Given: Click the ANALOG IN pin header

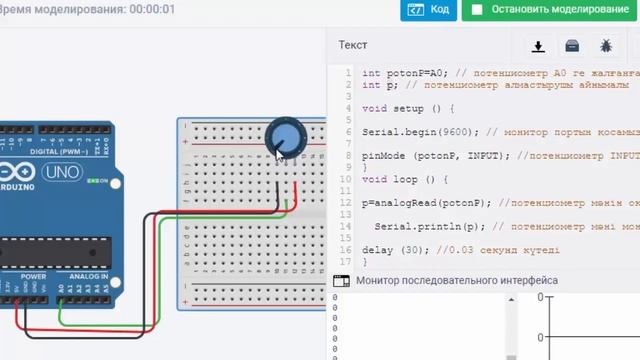Looking at the screenshot, I should 83,300.
